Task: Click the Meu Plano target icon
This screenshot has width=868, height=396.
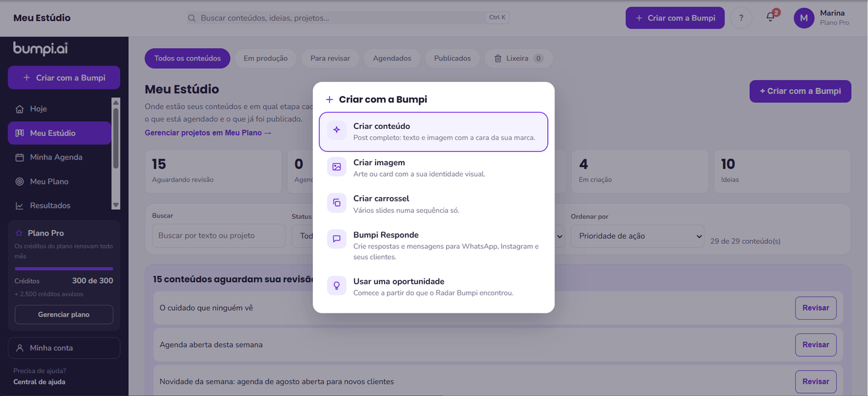Action: point(19,181)
